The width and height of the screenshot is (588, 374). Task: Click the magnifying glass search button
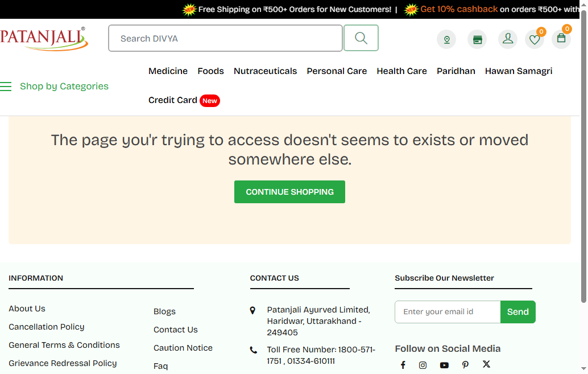pyautogui.click(x=361, y=38)
